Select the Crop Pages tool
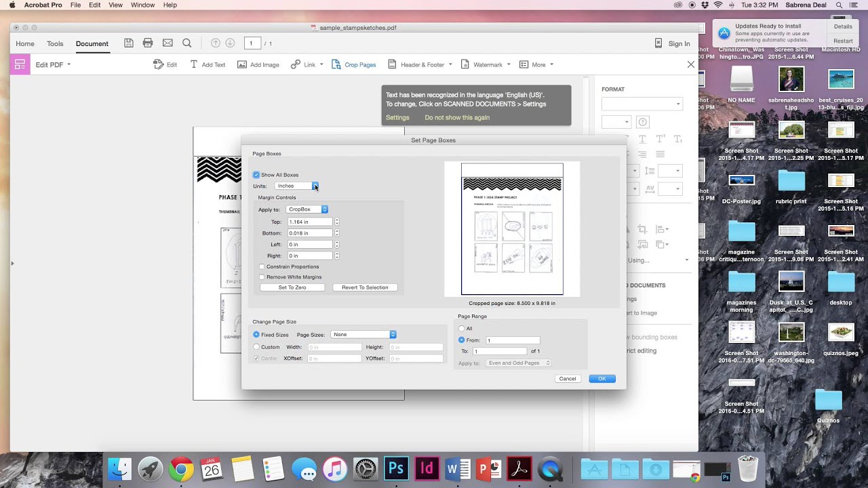 pos(353,64)
